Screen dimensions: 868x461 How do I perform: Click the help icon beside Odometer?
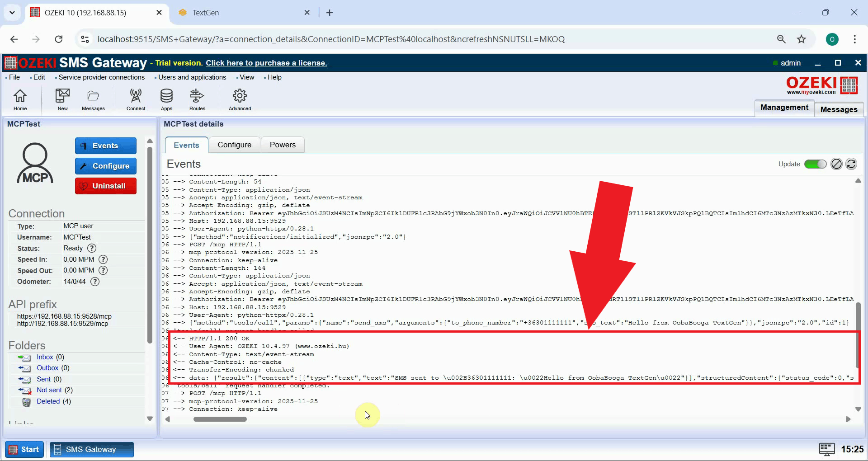(94, 282)
